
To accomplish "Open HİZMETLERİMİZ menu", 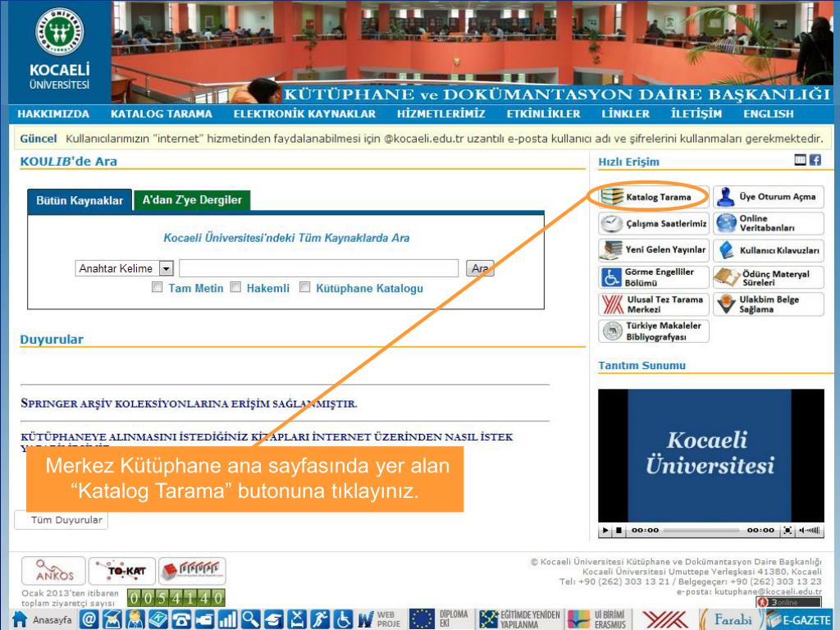I will tap(441, 113).
